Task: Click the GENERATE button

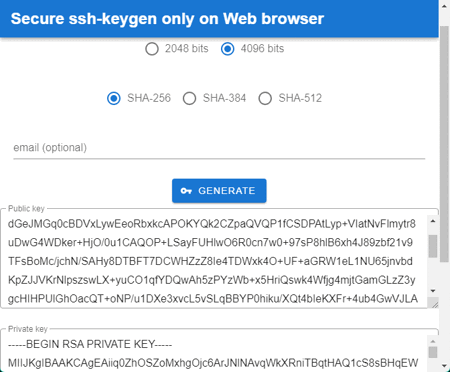Action: [219, 191]
